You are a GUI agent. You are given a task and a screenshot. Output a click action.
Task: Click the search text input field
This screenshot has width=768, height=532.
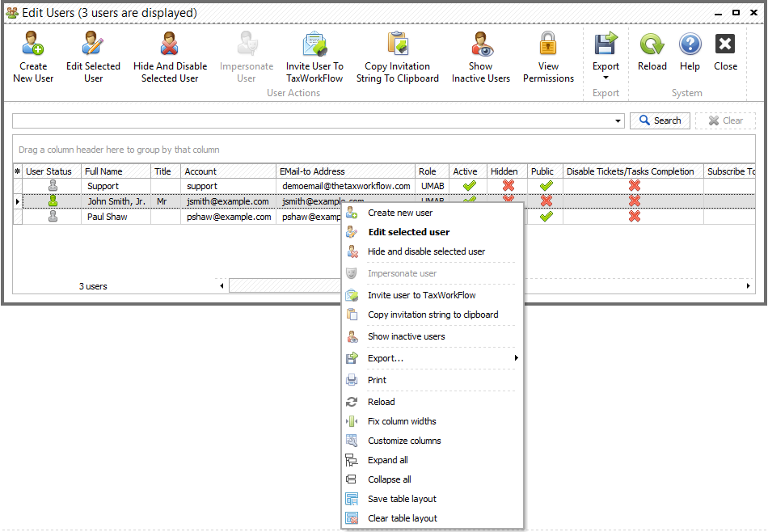[x=313, y=121]
